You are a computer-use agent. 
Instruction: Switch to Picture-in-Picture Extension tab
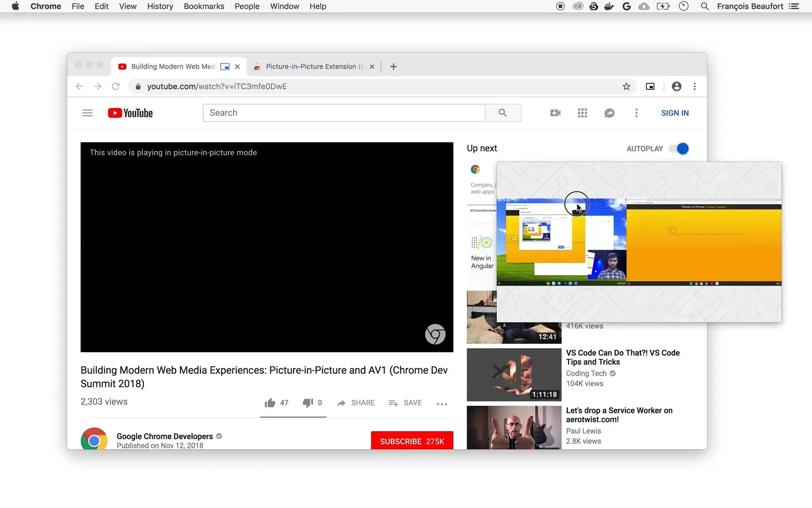coord(310,66)
